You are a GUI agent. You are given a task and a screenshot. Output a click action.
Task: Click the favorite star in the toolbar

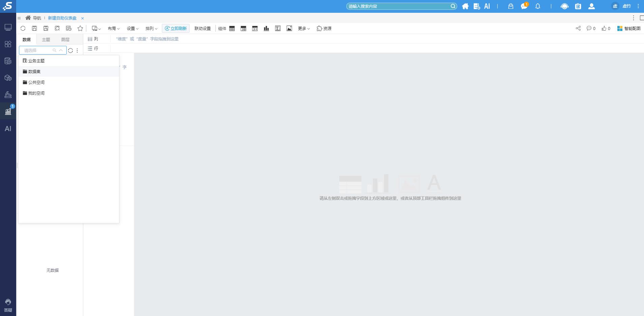(80, 29)
